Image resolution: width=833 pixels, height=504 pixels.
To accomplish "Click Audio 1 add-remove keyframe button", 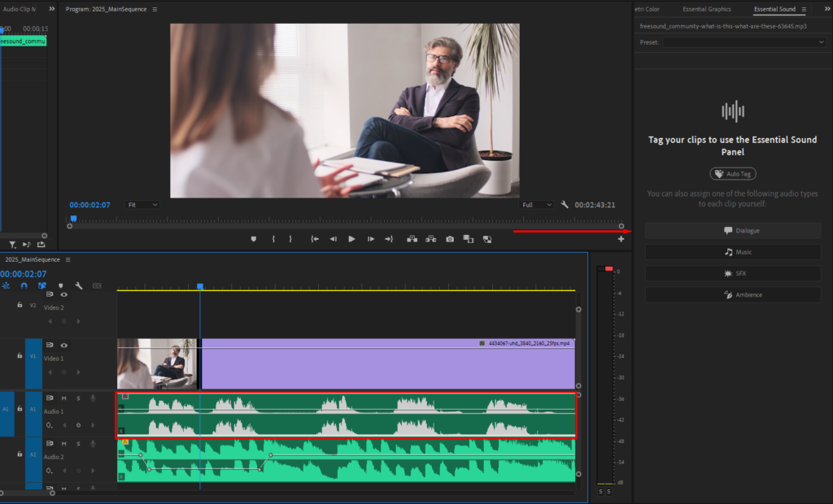I will tap(79, 425).
